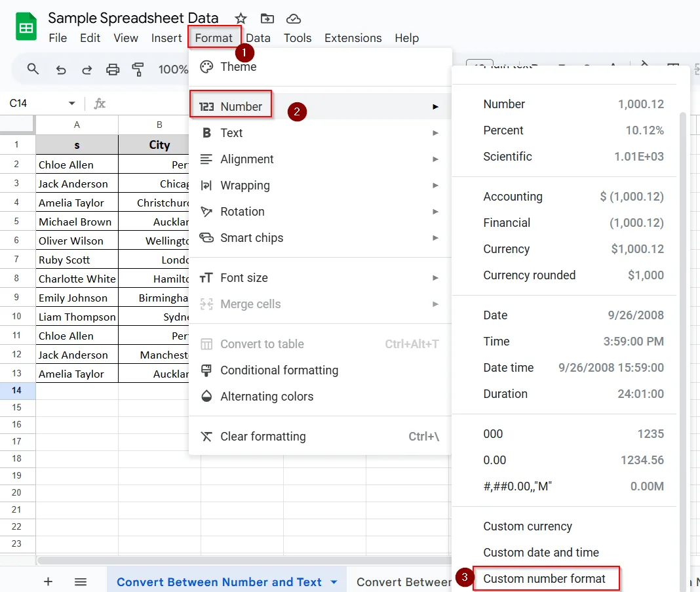
Task: Expand the Font size submenu arrow
Action: [x=435, y=278]
